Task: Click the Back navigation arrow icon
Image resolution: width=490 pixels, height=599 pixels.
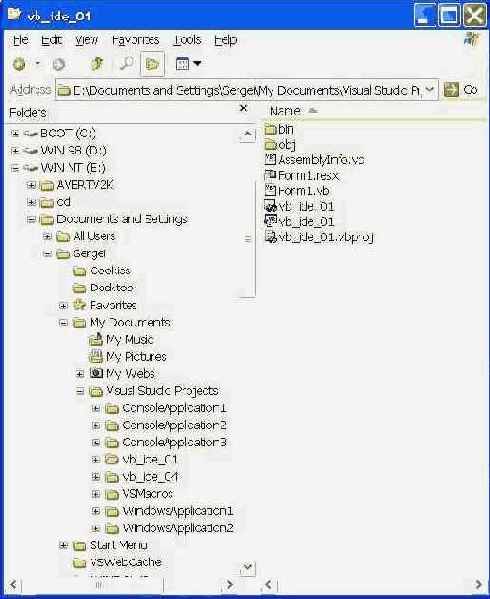Action: point(19,64)
